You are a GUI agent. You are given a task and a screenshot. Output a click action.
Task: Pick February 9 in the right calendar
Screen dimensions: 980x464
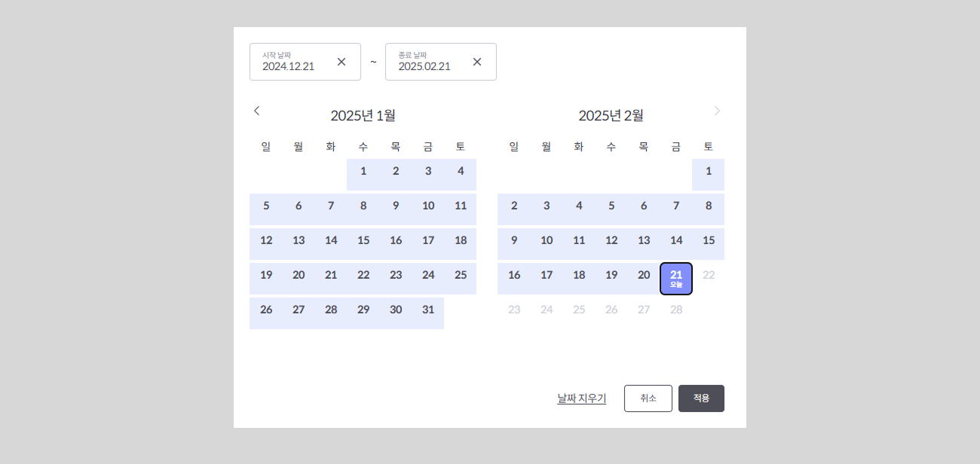coord(514,241)
